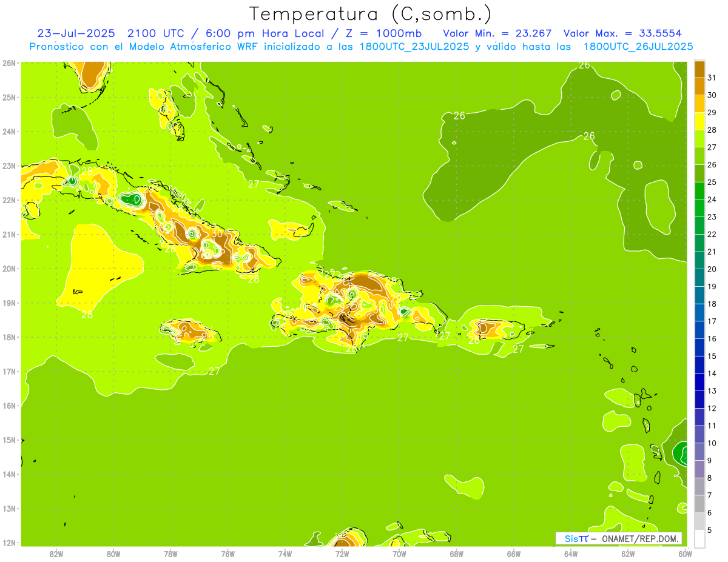Image resolution: width=728 pixels, height=562 pixels.
Task: Click the '12N' latitude axis label
Action: tap(9, 543)
